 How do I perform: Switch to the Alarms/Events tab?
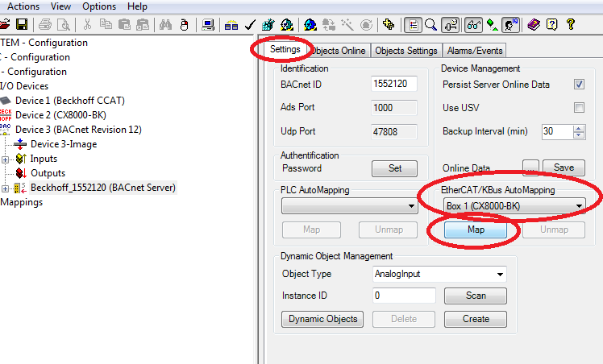475,51
